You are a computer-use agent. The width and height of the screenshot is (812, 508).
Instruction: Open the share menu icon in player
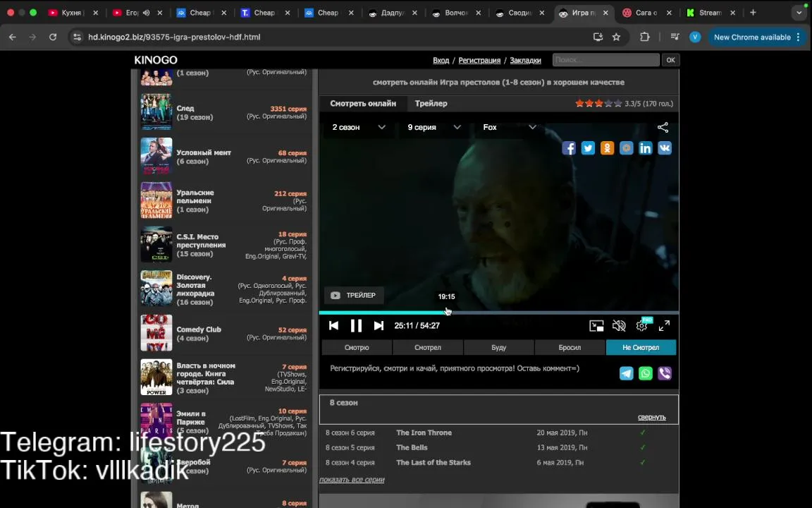pos(663,128)
